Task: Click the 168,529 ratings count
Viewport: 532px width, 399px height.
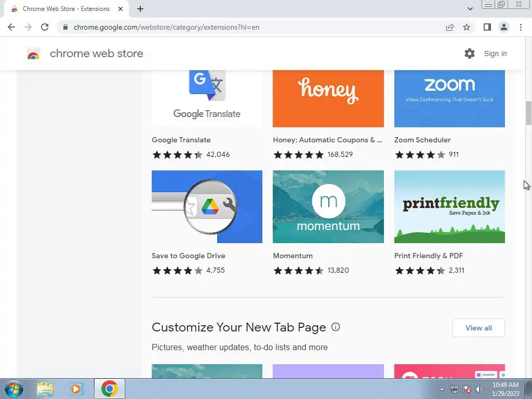Action: coord(340,155)
